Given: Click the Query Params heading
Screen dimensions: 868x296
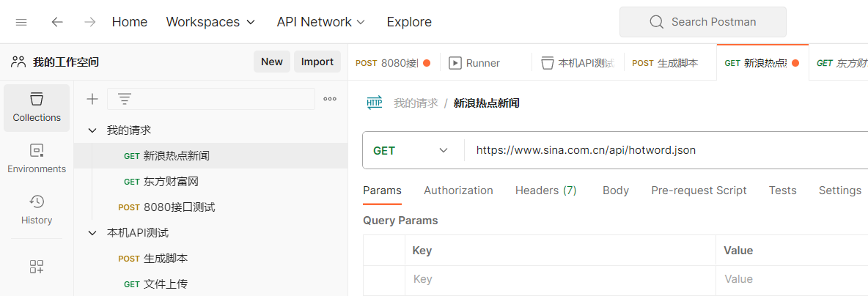Looking at the screenshot, I should pyautogui.click(x=400, y=221).
